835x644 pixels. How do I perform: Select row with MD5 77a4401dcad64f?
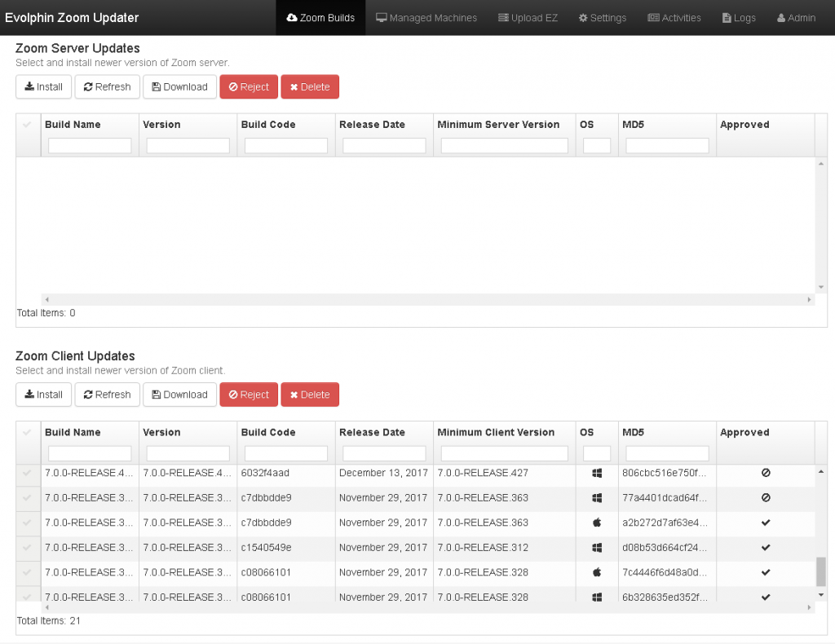click(27, 497)
